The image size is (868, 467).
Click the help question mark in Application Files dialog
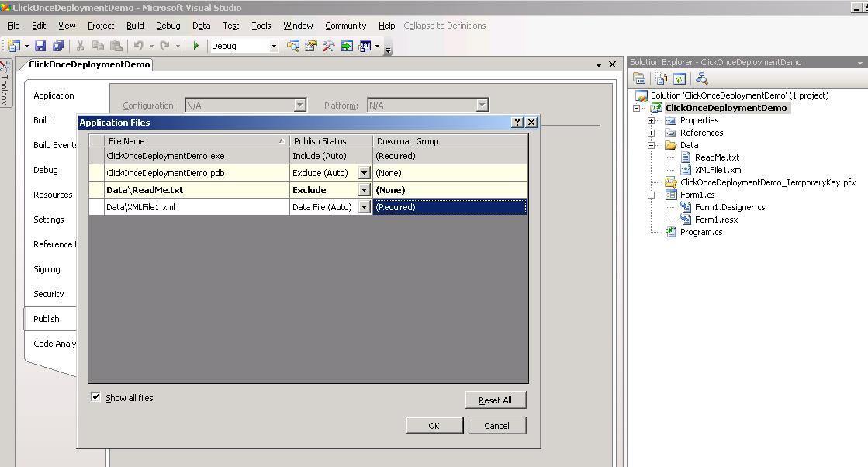517,123
